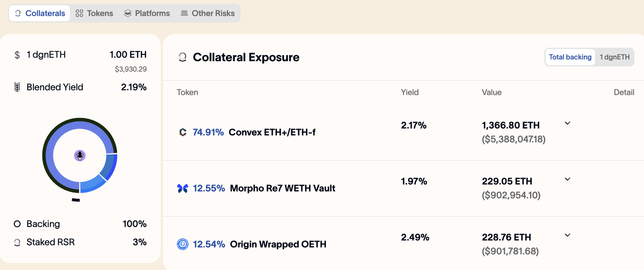The width and height of the screenshot is (644, 270).
Task: Click the Backing circle icon
Action: [x=17, y=224]
